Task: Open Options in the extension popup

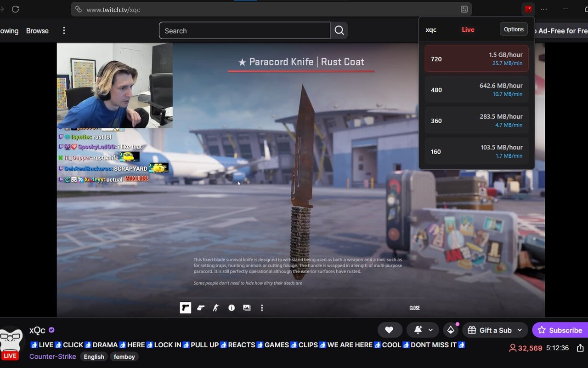Action: [514, 29]
